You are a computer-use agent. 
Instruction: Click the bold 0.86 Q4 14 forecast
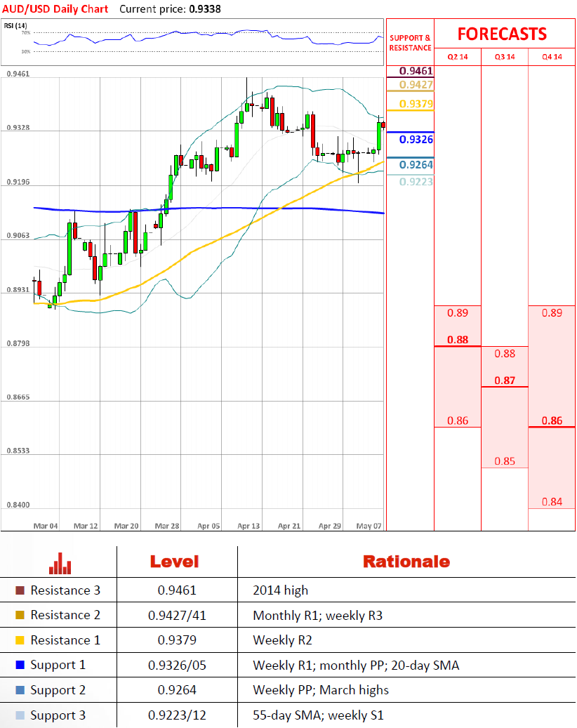552,421
